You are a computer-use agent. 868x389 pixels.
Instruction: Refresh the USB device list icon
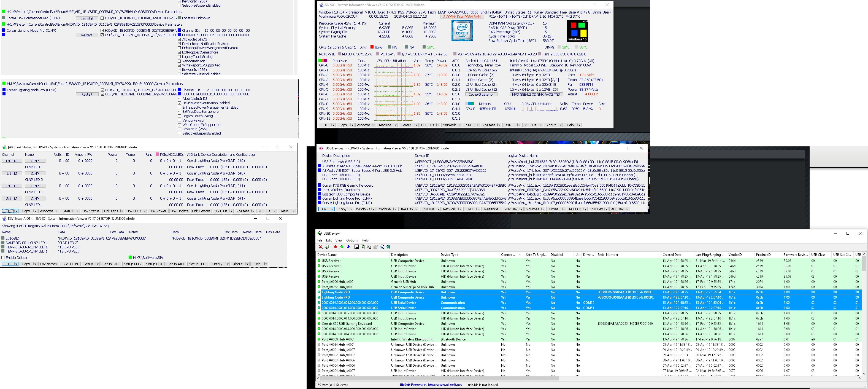click(x=363, y=247)
